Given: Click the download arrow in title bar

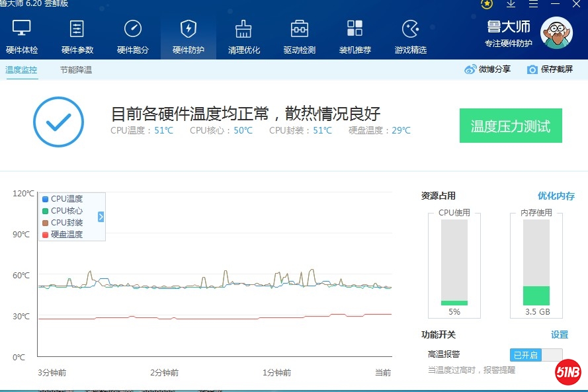Looking at the screenshot, I should (x=511, y=4).
